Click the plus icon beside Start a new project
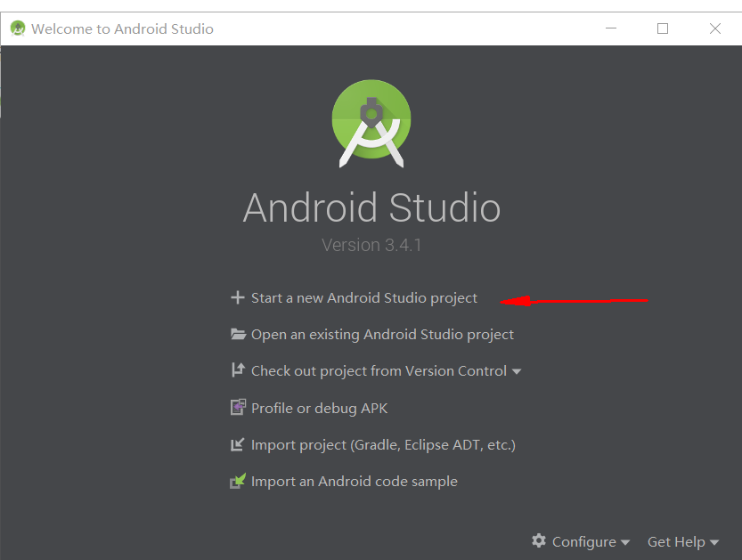 pyautogui.click(x=238, y=297)
